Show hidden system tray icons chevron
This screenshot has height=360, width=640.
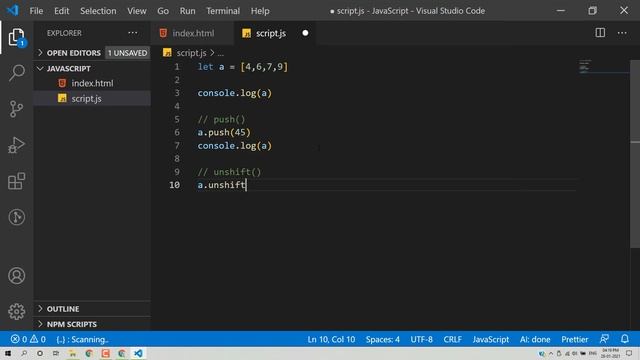click(551, 353)
